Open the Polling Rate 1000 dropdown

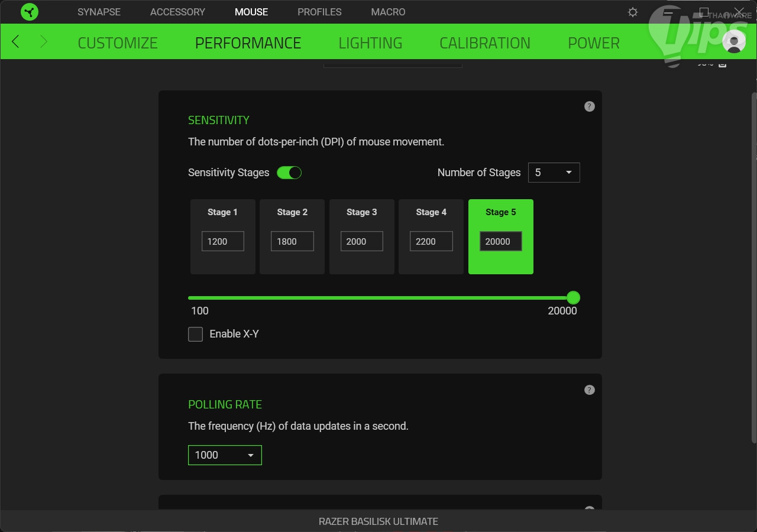pos(225,455)
